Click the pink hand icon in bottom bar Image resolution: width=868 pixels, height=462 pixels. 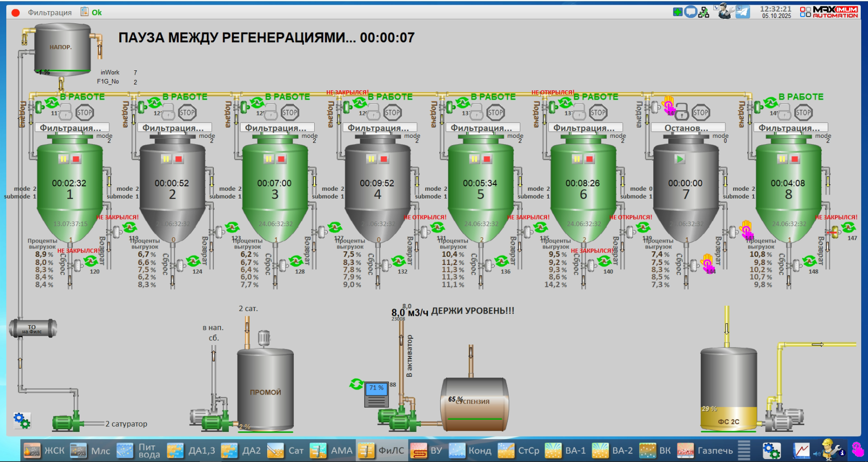pyautogui.click(x=857, y=450)
